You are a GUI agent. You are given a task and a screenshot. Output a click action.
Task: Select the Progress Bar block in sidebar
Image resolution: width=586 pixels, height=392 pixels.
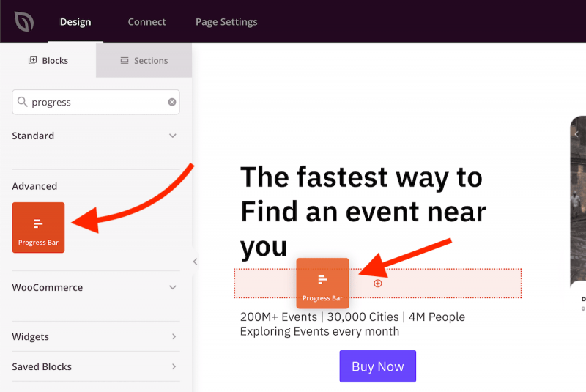coord(38,228)
